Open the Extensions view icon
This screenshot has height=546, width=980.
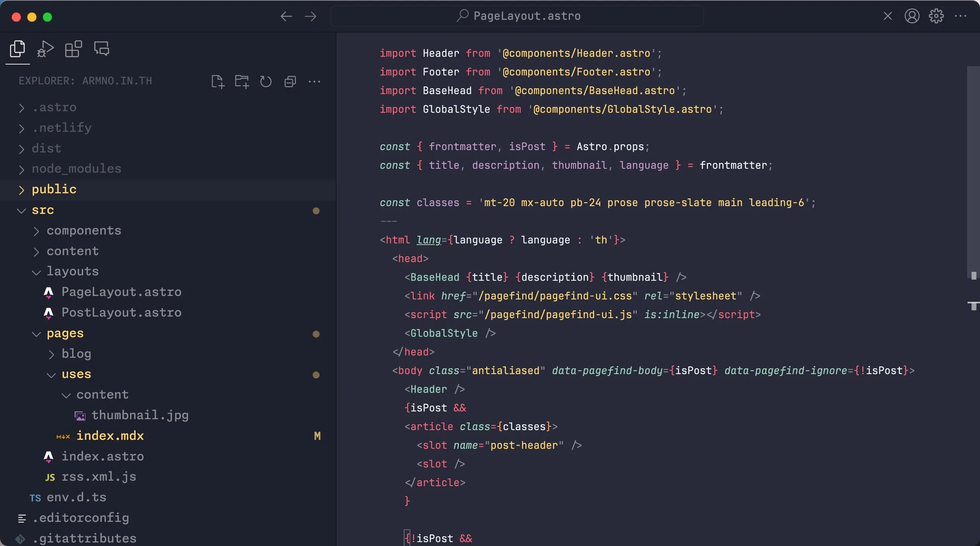point(73,49)
